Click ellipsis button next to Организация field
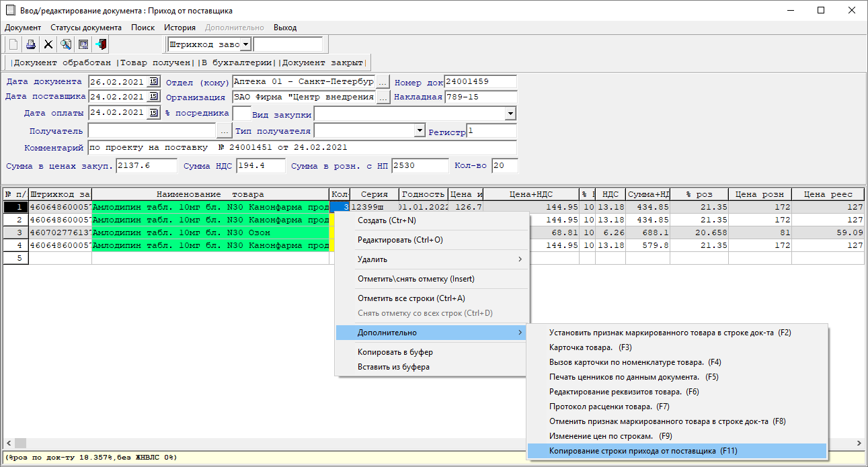The height and width of the screenshot is (467, 868). pyautogui.click(x=383, y=97)
